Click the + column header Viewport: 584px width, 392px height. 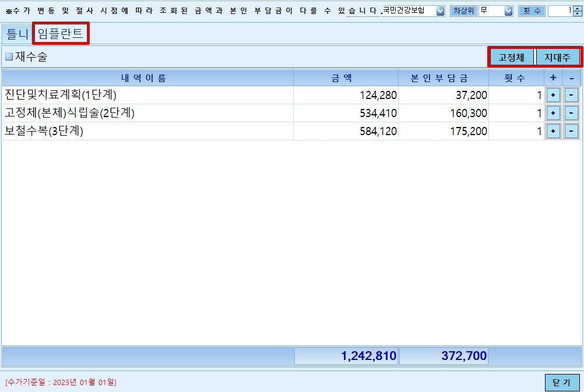click(x=553, y=78)
